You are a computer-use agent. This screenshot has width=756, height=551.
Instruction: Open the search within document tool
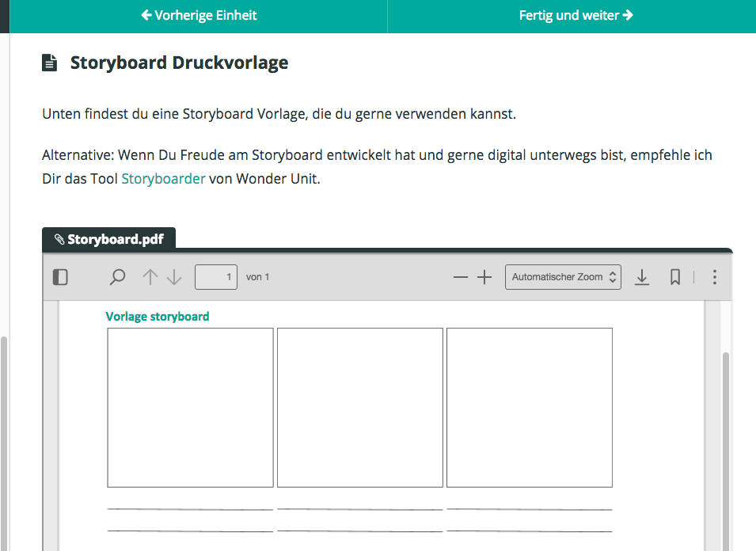coord(117,277)
